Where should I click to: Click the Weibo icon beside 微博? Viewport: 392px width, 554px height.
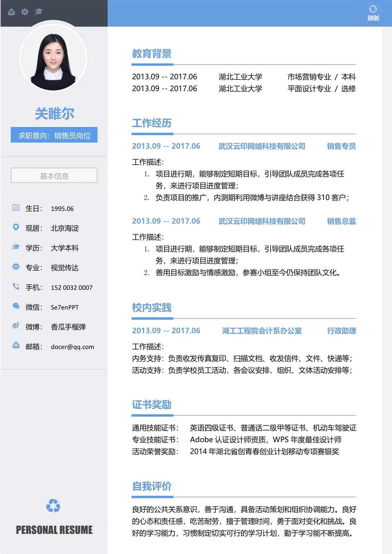pyautogui.click(x=16, y=326)
